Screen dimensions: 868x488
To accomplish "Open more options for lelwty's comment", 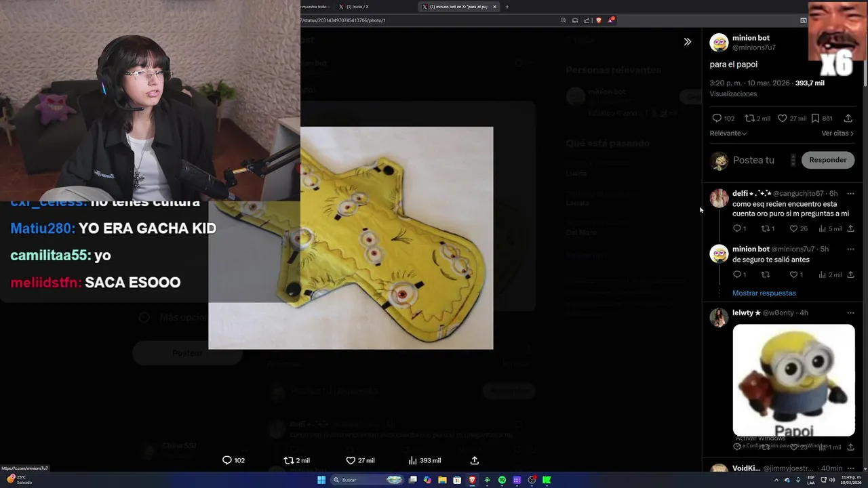I will tap(850, 312).
